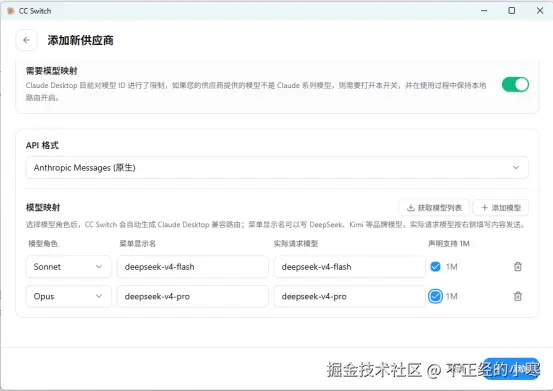Minimize the CC Switch window

[x=484, y=11]
